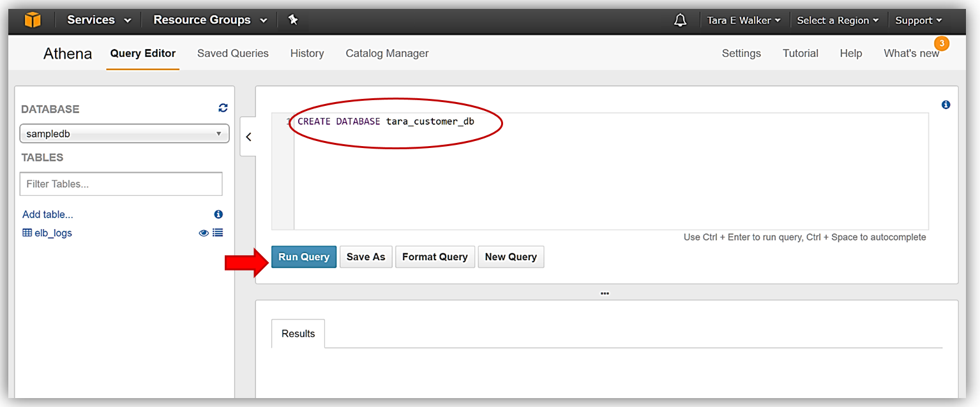Click the Format Query button
This screenshot has height=407, width=980.
(x=435, y=256)
